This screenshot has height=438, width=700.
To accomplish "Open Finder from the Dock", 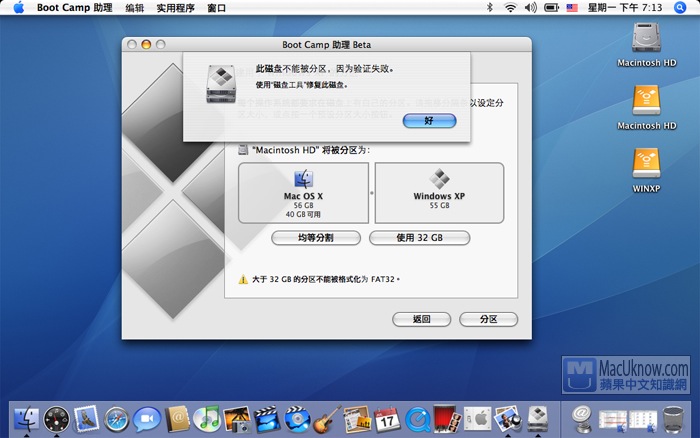I will 26,419.
